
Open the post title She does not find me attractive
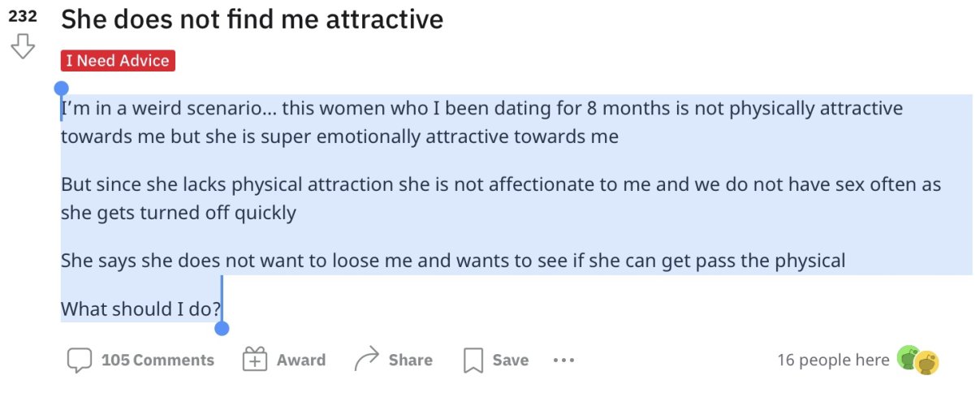253,19
